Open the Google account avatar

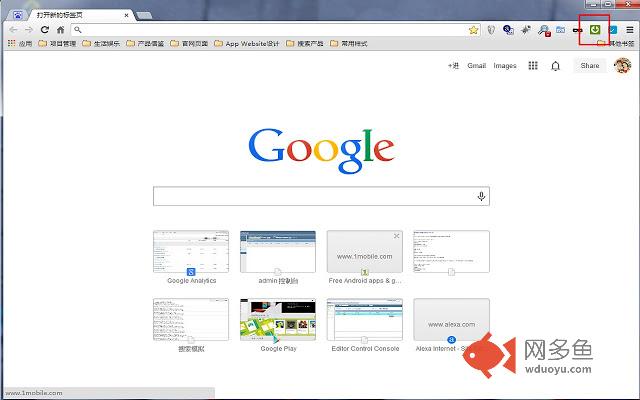tap(622, 65)
